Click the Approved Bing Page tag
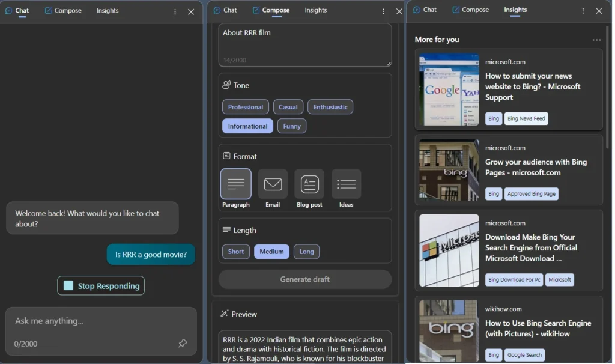The image size is (615, 364). click(x=531, y=194)
